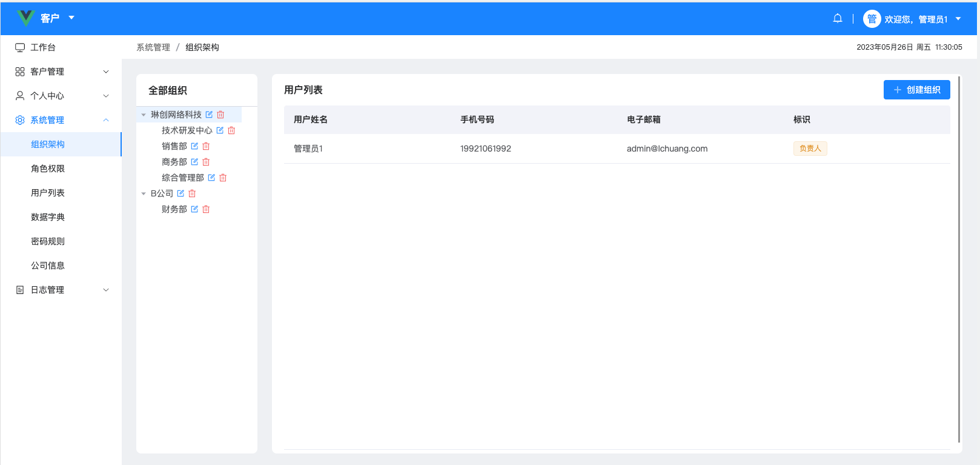Collapse 琳创网络科技 tree node

144,115
